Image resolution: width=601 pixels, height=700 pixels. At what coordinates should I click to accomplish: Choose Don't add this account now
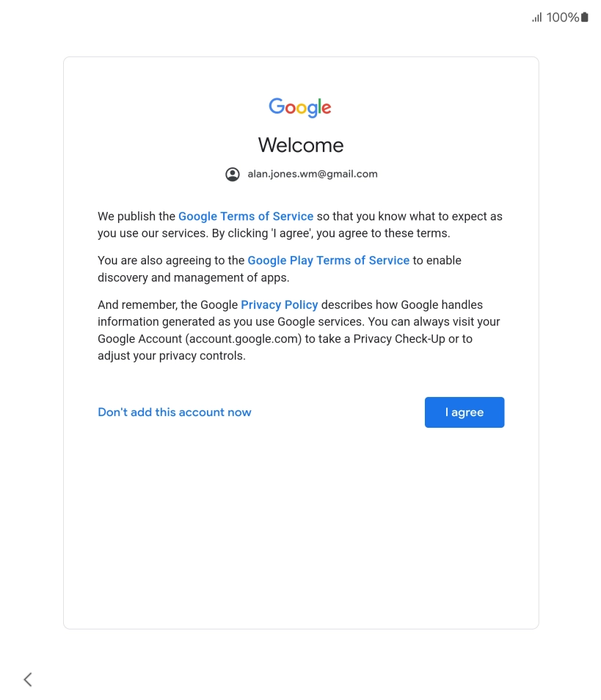[x=175, y=412]
